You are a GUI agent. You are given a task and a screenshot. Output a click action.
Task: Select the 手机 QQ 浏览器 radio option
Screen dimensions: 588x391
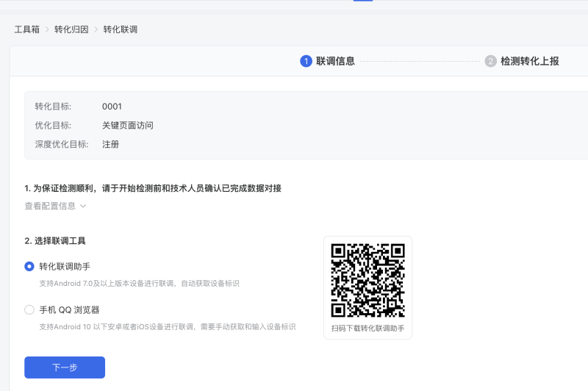coord(29,310)
